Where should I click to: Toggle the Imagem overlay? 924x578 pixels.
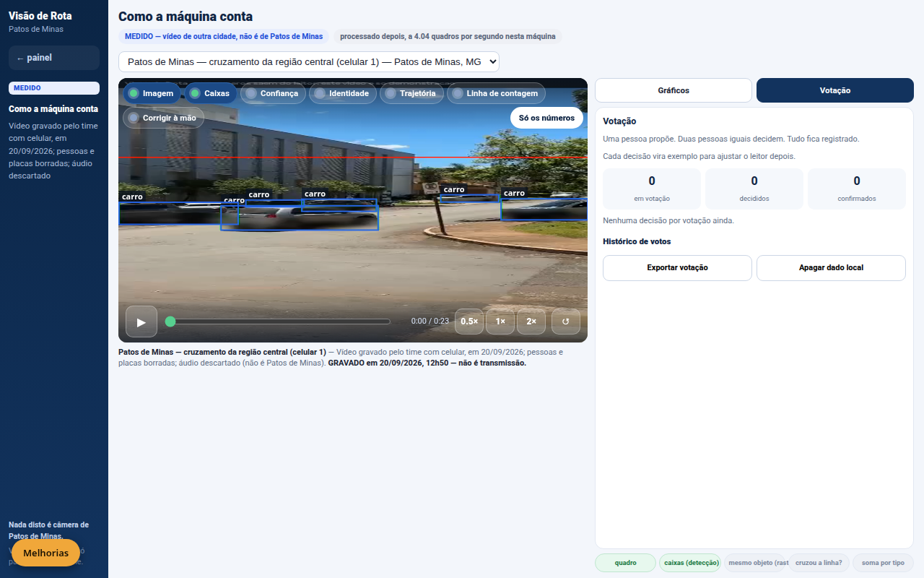coord(152,93)
